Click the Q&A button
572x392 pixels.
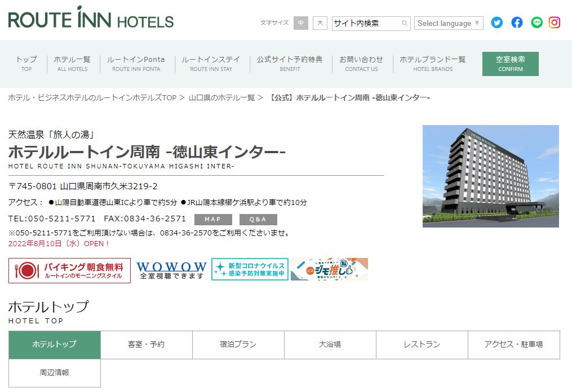(258, 220)
